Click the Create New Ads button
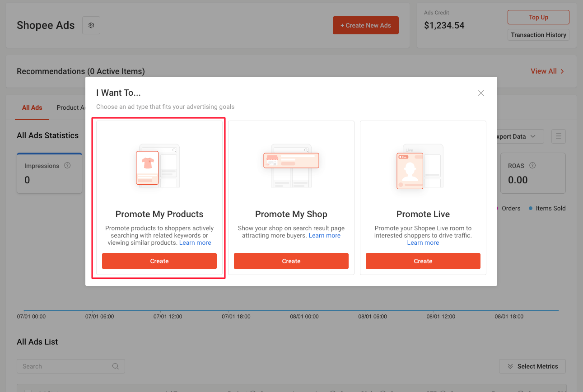The width and height of the screenshot is (583, 392). 366,25
